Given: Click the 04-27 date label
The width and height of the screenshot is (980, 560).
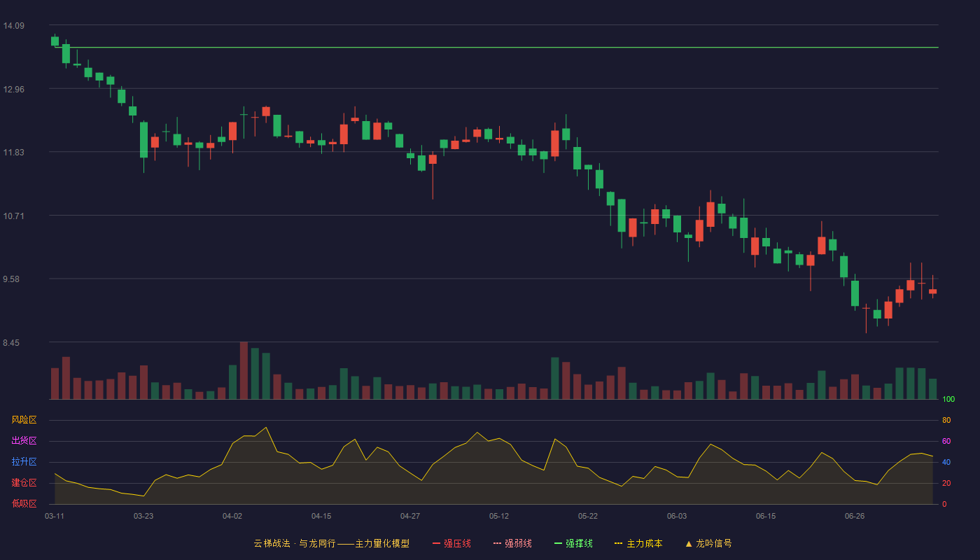Looking at the screenshot, I should click(x=410, y=516).
